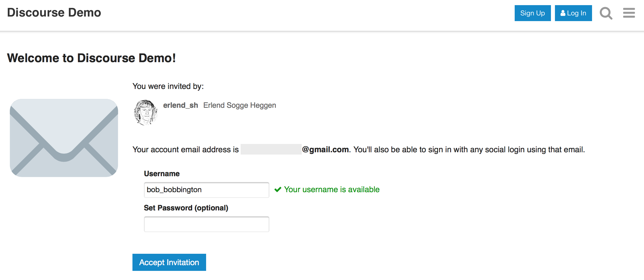Click the 'Your username is available' message

point(332,190)
